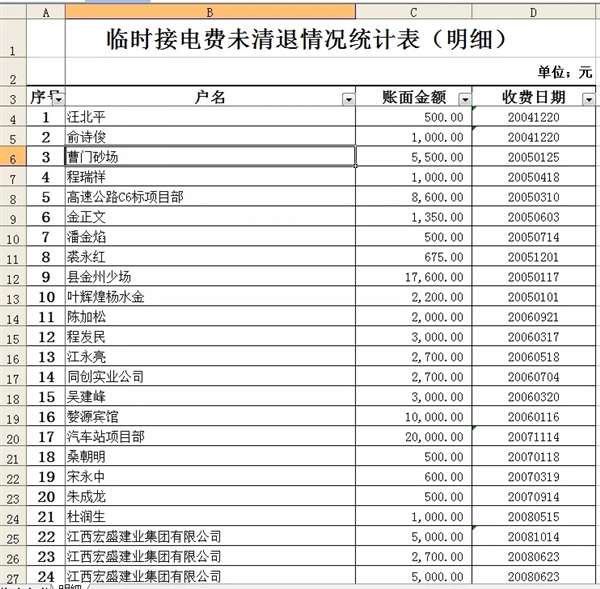This screenshot has height=589, width=600.
Task: Click sequence number 16 cell
Action: click(46, 416)
